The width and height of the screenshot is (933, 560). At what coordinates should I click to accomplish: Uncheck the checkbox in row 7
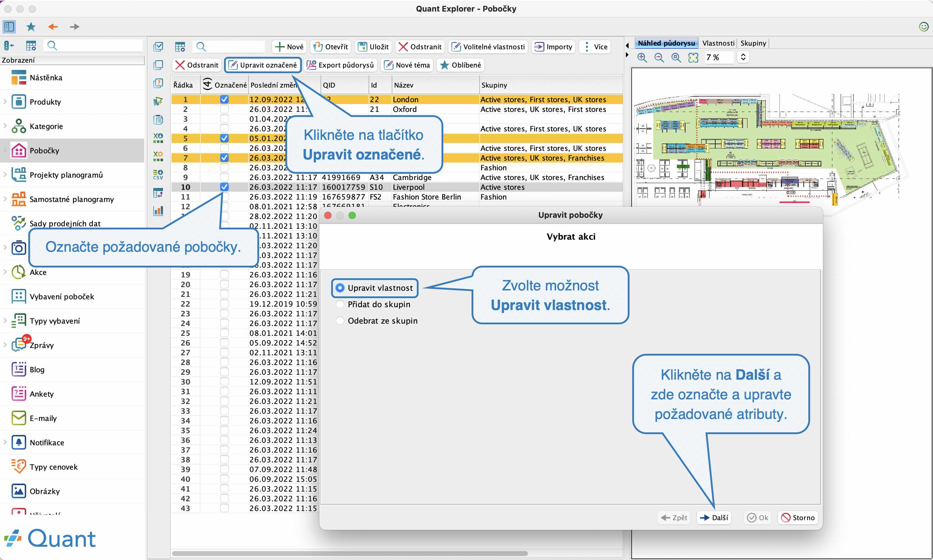[224, 158]
